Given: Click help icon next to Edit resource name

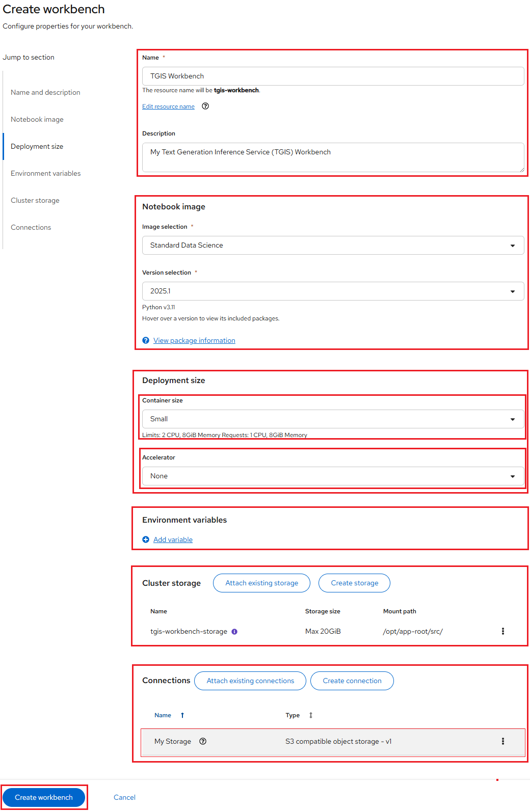Looking at the screenshot, I should [205, 106].
